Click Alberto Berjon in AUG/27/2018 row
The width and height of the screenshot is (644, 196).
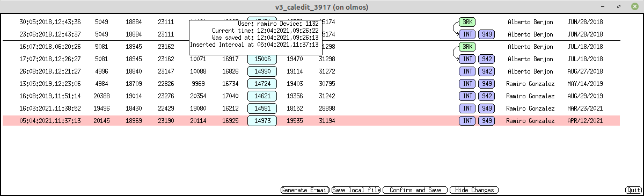pos(530,71)
